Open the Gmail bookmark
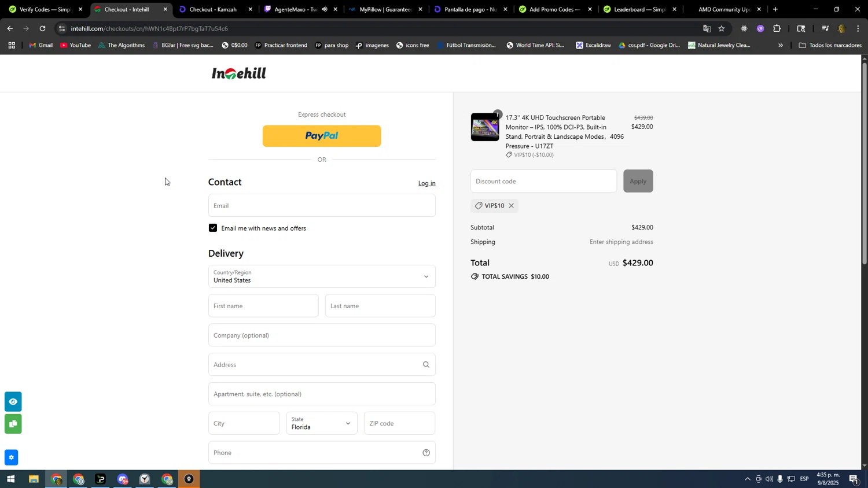This screenshot has height=488, width=868. coord(41,45)
